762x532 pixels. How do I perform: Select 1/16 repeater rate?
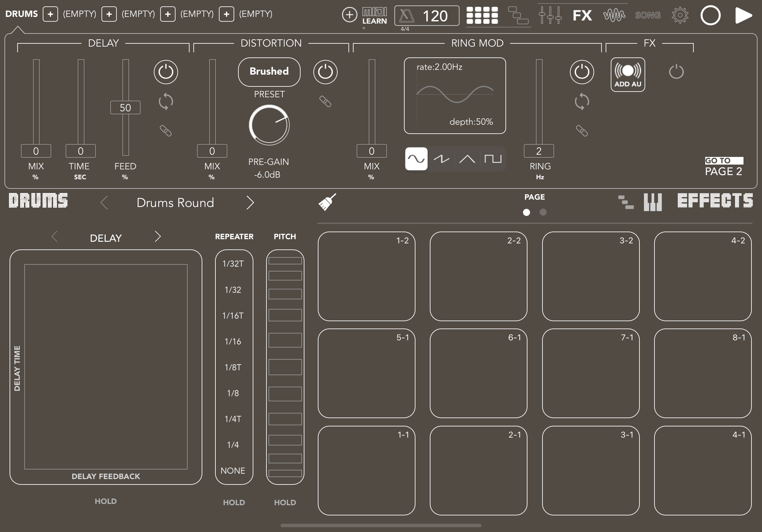(x=233, y=341)
